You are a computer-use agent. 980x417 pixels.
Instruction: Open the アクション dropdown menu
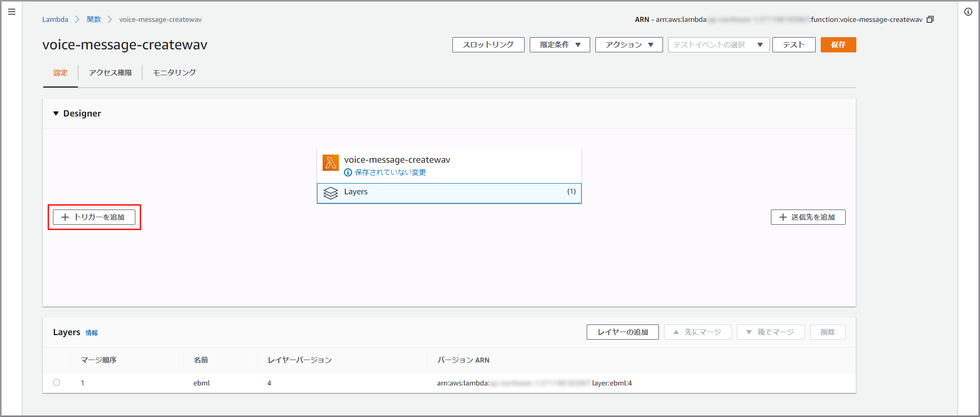(x=629, y=45)
